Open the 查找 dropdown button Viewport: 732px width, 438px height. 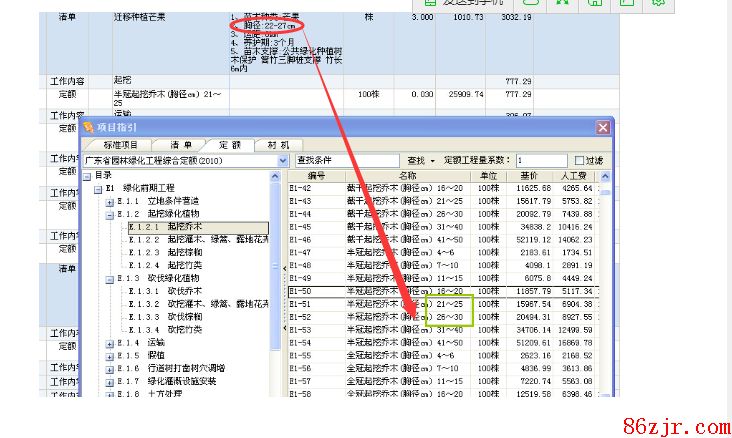(x=420, y=160)
